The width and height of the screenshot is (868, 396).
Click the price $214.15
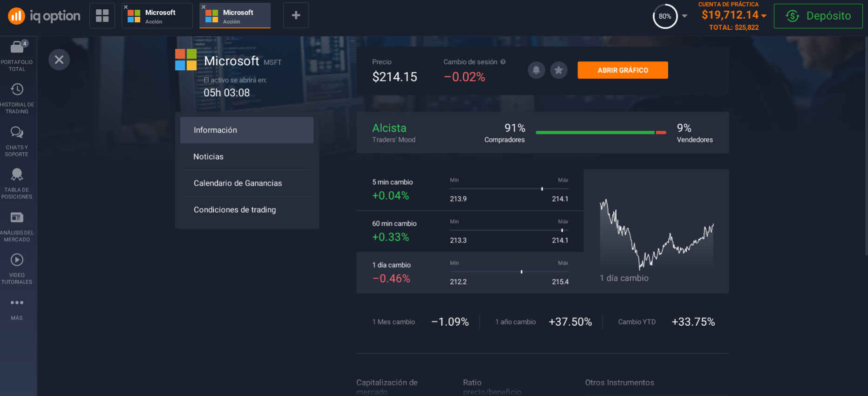[395, 77]
